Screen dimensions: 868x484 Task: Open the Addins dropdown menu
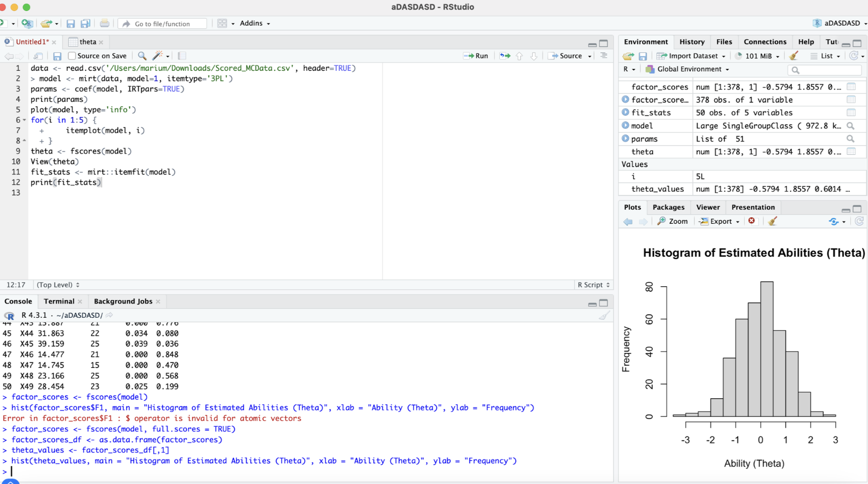click(x=255, y=23)
